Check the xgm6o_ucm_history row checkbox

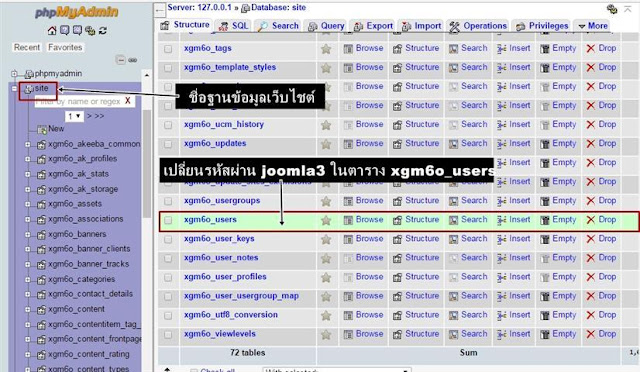pos(168,125)
